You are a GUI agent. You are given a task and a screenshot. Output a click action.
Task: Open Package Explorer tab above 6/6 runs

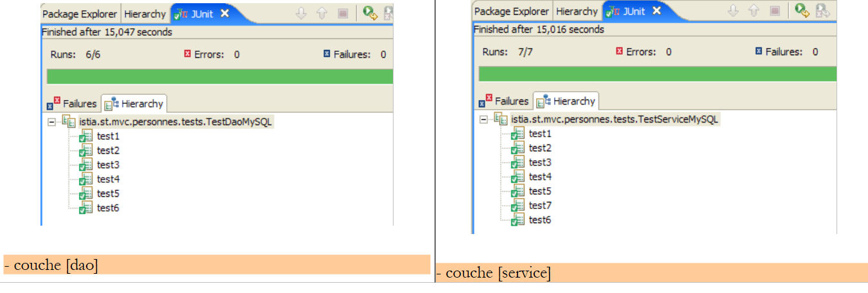pos(80,13)
